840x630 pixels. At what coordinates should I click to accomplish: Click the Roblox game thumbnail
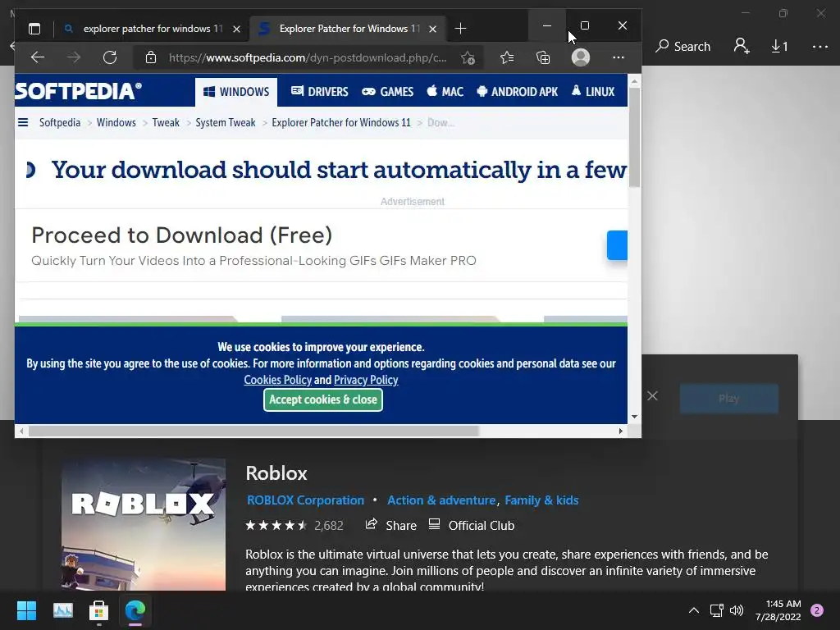(144, 524)
